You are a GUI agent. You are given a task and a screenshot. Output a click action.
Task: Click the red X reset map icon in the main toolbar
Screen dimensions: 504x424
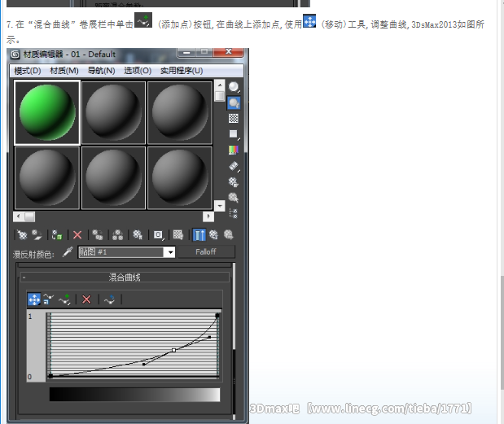(77, 235)
